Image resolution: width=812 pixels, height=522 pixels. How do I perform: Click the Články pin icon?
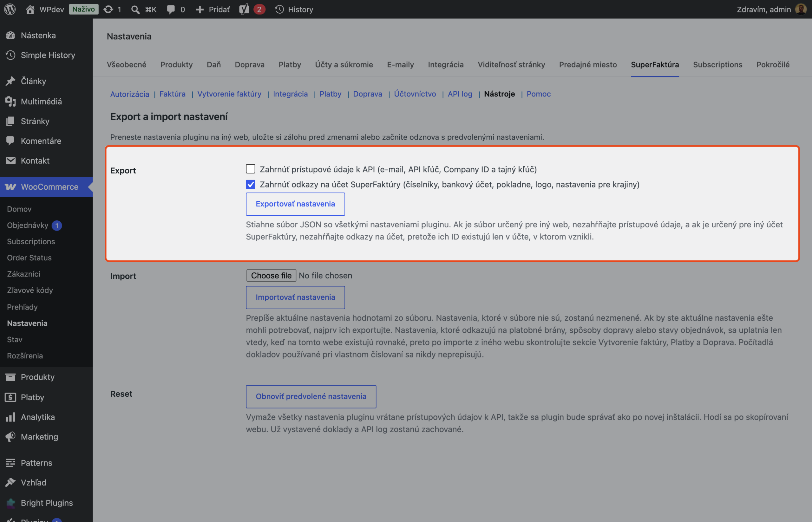point(10,81)
